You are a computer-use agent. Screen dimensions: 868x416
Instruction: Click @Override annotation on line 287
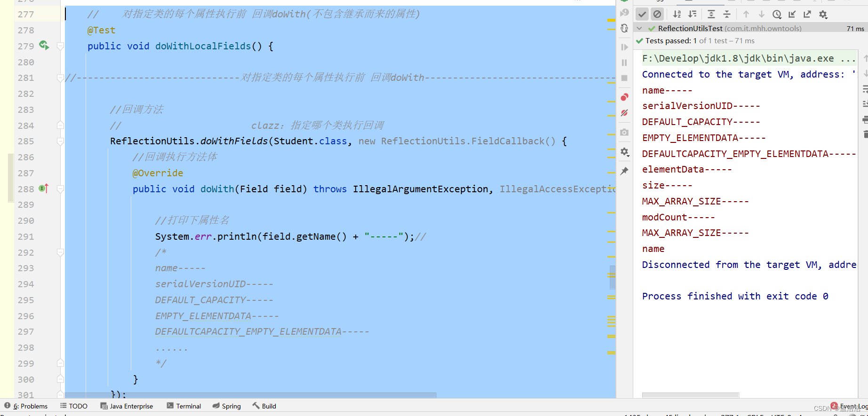158,173
